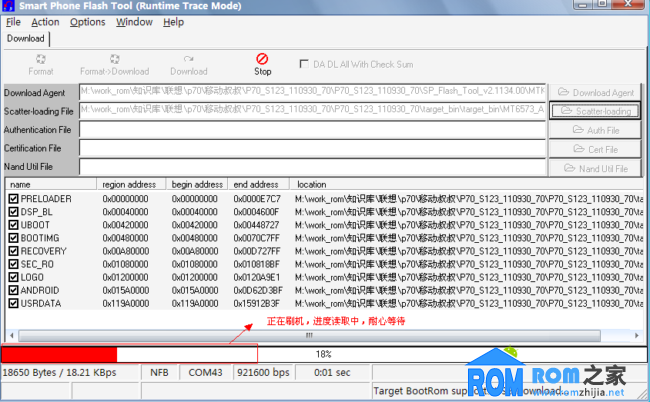Click the Certification File input field
650x402 pixels.
coord(313,148)
